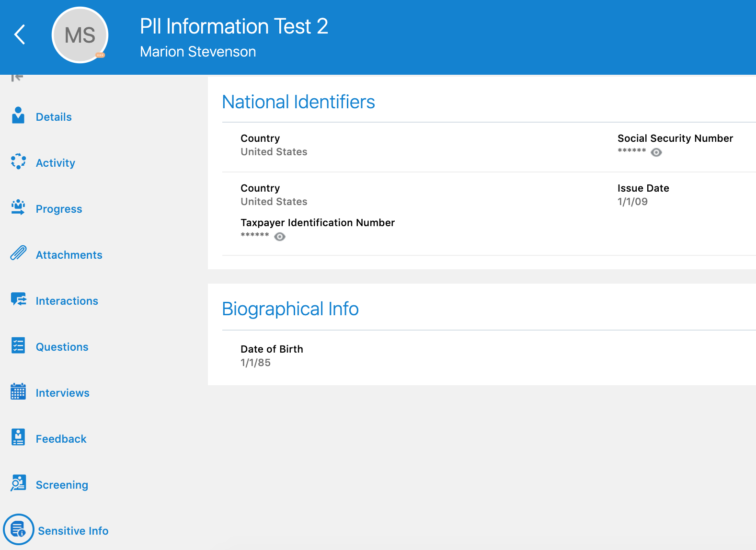Open the Attachments tab
756x550 pixels.
[x=69, y=255]
